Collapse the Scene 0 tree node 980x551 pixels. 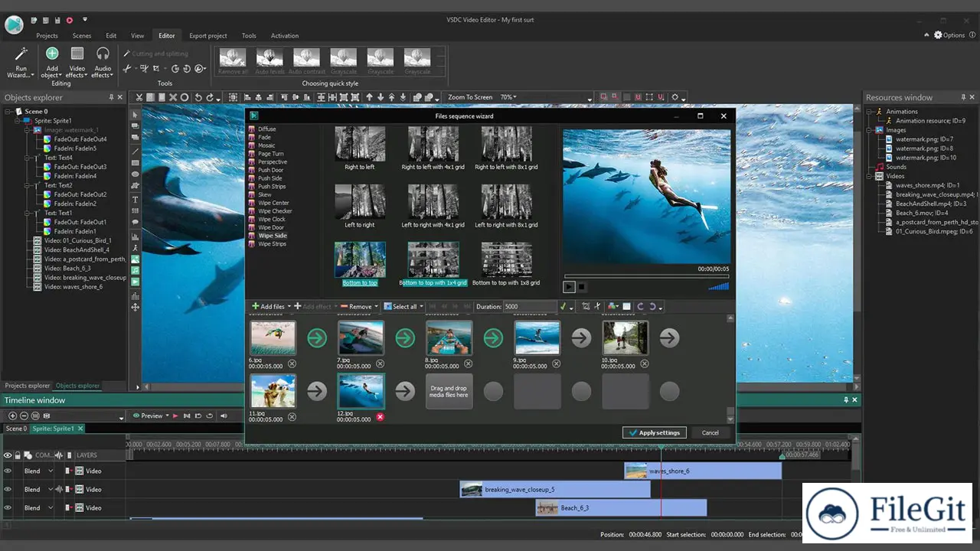coord(8,112)
